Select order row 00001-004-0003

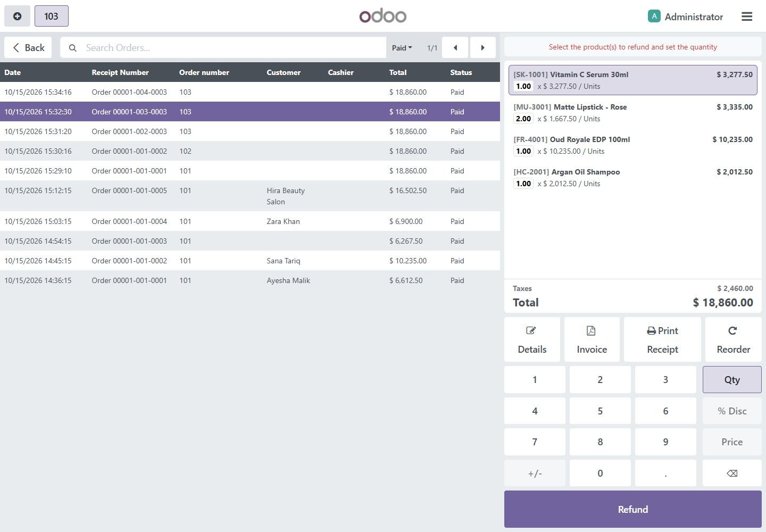tap(250, 92)
